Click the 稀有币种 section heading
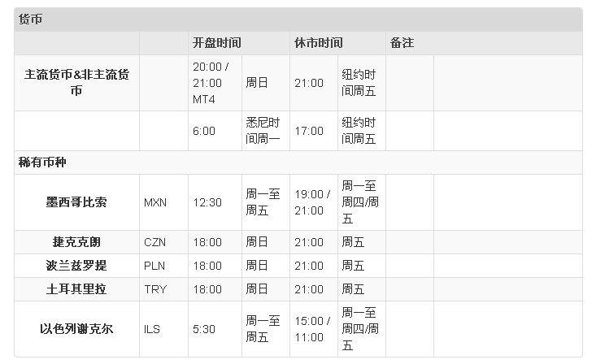This screenshot has height=364, width=596. (42, 162)
